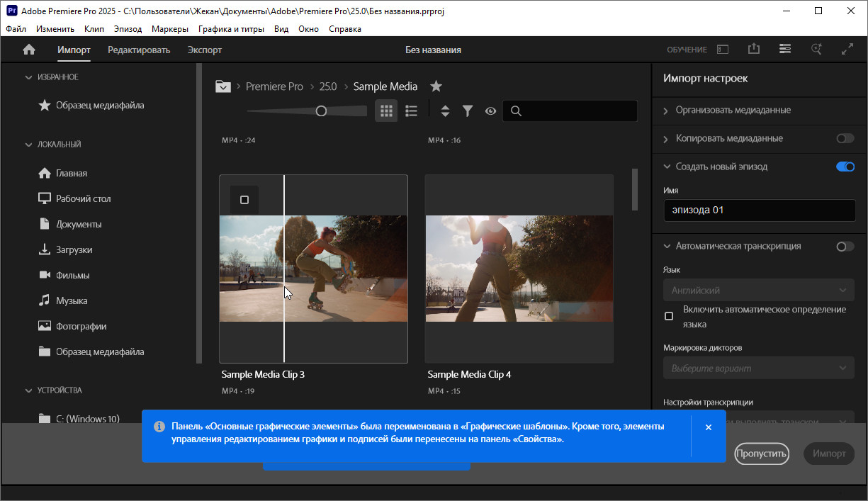Add Sample Media folder to favorites star
This screenshot has height=501, width=868.
(436, 86)
